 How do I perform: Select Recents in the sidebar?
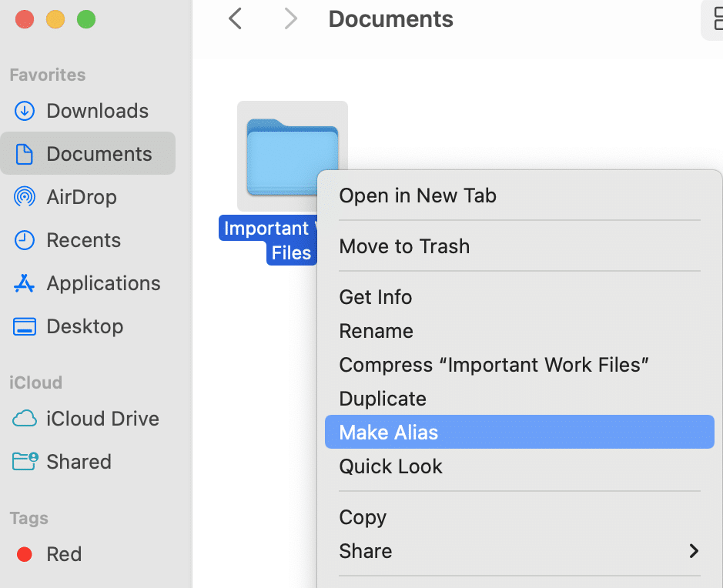coord(88,240)
